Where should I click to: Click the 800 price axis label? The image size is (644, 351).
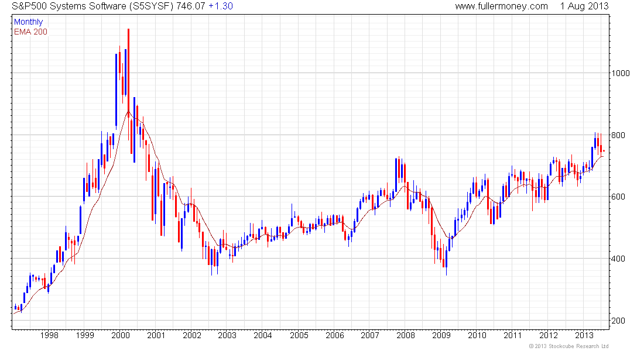(619, 135)
